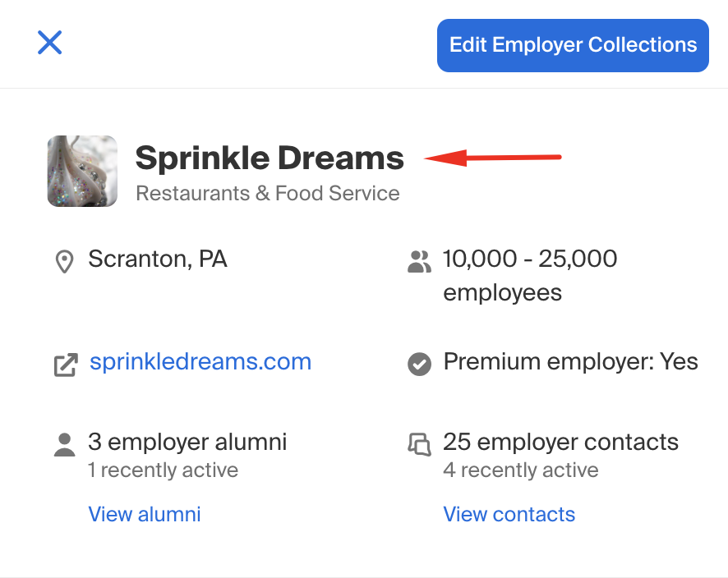The height and width of the screenshot is (578, 728).
Task: Click the external link icon beside the website
Action: [64, 363]
